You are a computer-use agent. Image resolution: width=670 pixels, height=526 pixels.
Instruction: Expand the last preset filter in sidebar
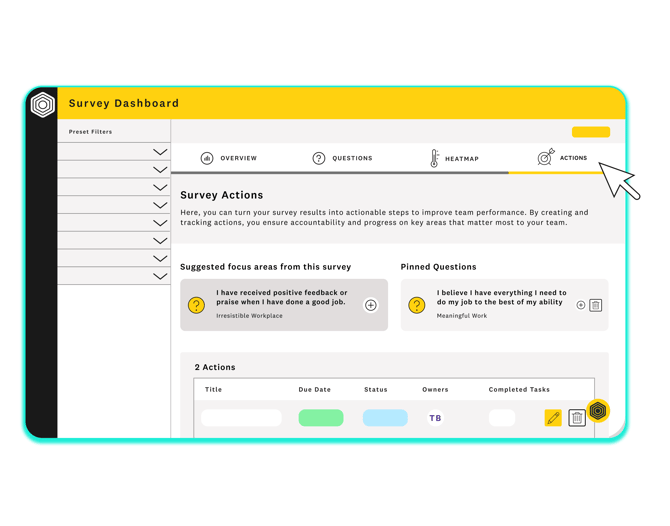click(160, 276)
